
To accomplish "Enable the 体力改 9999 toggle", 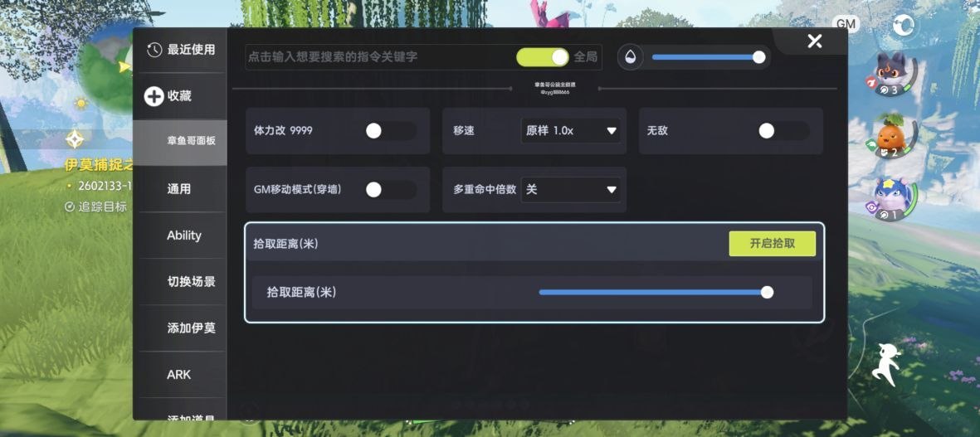I will pyautogui.click(x=391, y=130).
